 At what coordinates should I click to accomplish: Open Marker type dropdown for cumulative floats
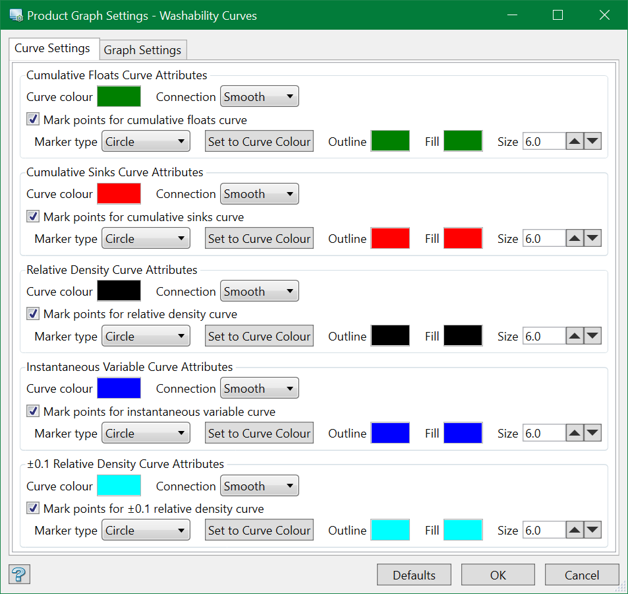(x=146, y=141)
